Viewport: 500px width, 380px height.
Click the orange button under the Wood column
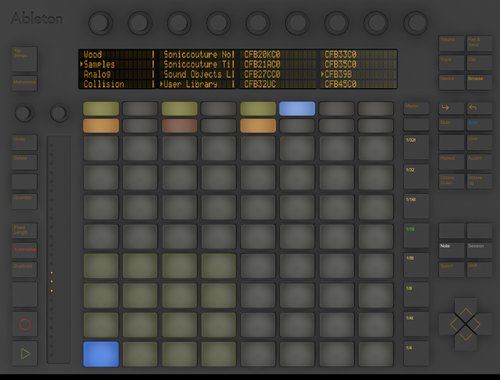(x=101, y=126)
